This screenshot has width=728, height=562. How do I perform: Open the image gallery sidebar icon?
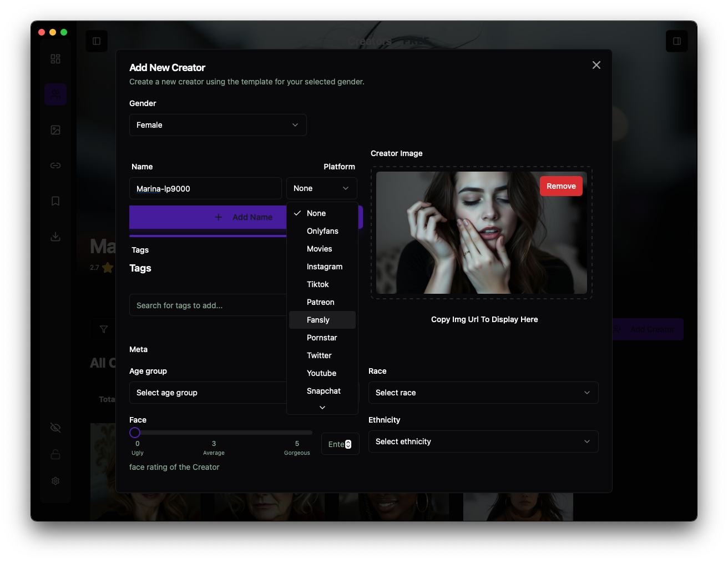(x=55, y=129)
